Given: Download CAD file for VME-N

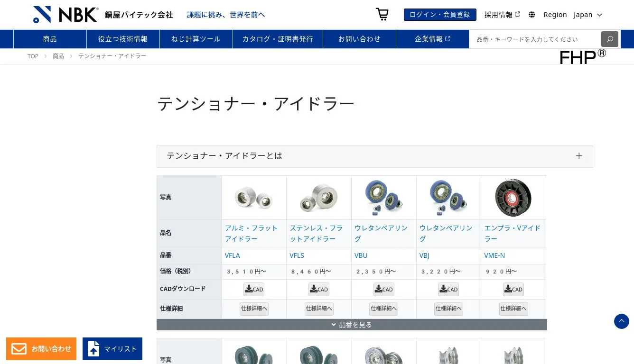Looking at the screenshot, I should point(513,289).
